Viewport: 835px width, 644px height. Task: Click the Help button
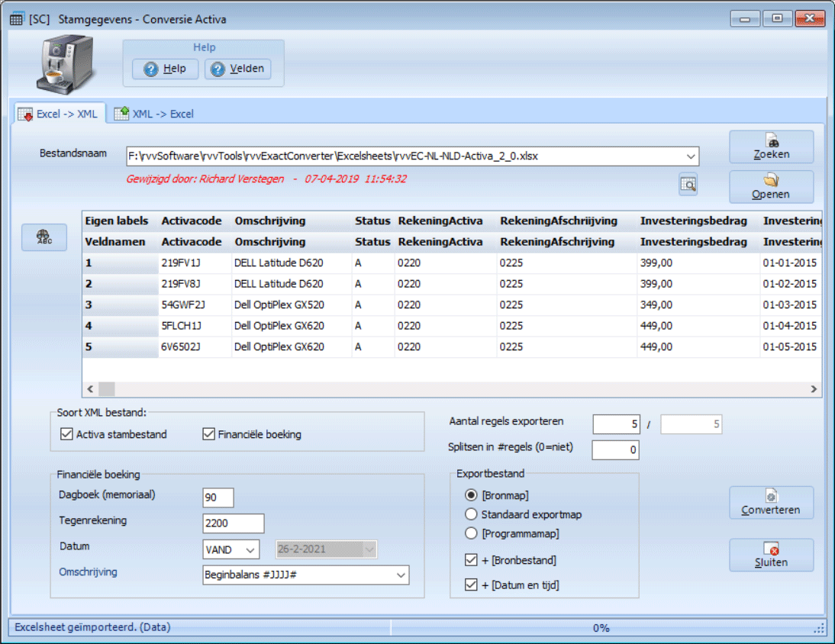pyautogui.click(x=165, y=69)
